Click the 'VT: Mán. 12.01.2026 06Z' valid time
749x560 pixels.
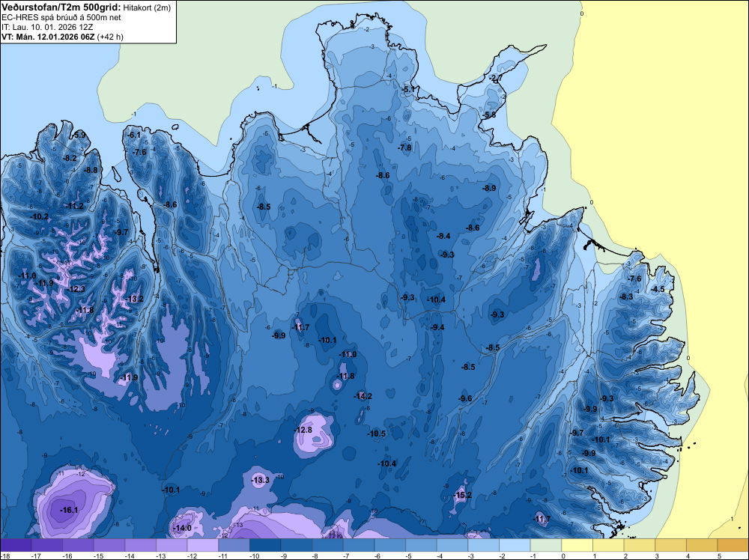(x=48, y=37)
